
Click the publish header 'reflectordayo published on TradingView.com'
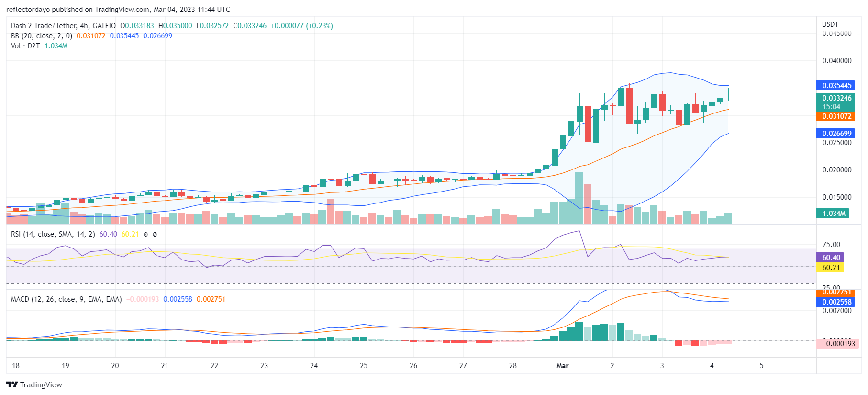coord(78,10)
